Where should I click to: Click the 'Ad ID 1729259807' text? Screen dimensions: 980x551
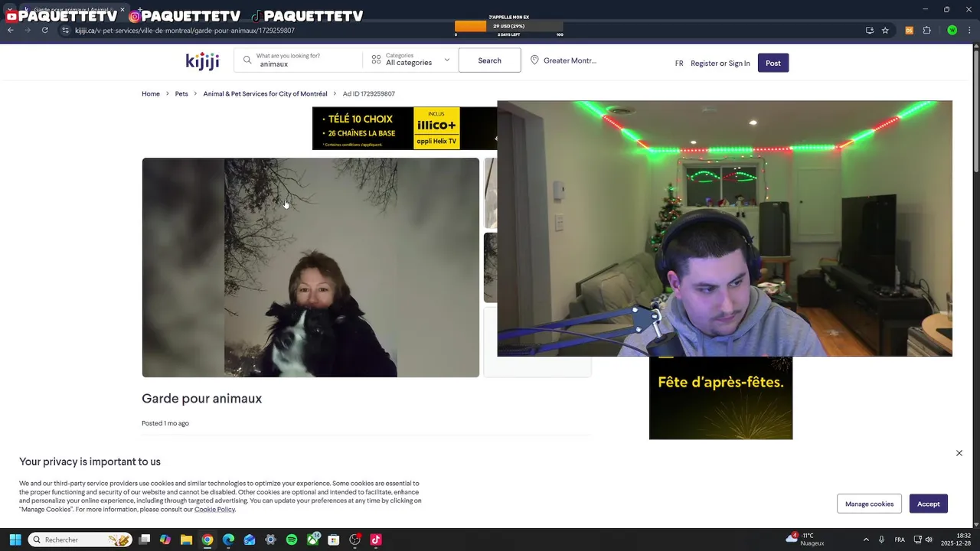click(369, 93)
